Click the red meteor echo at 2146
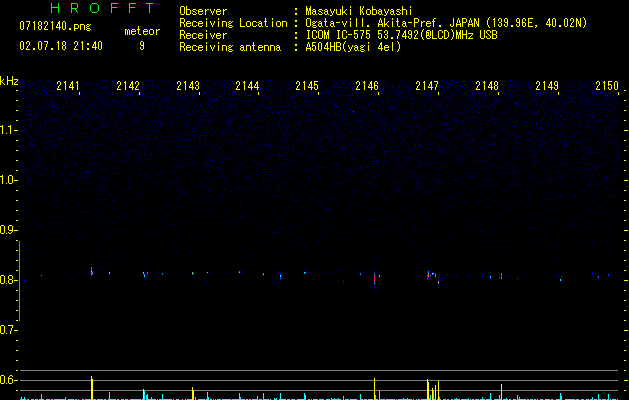This screenshot has height=400, width=629. (x=374, y=278)
